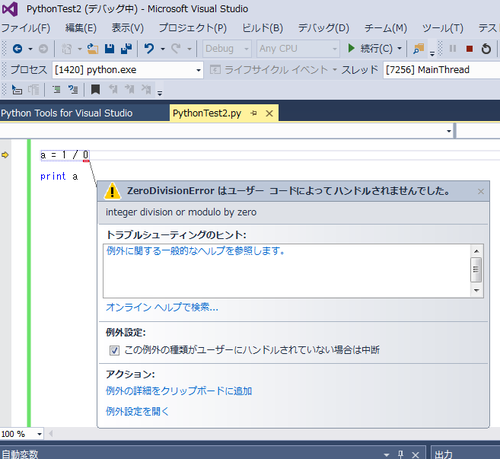Open the Tools (ツール) menu
500x459 pixels.
(443, 28)
